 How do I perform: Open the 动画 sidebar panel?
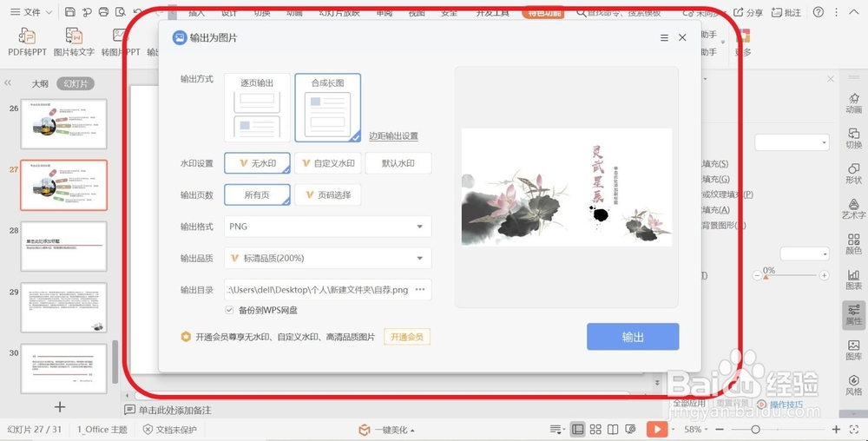point(853,103)
